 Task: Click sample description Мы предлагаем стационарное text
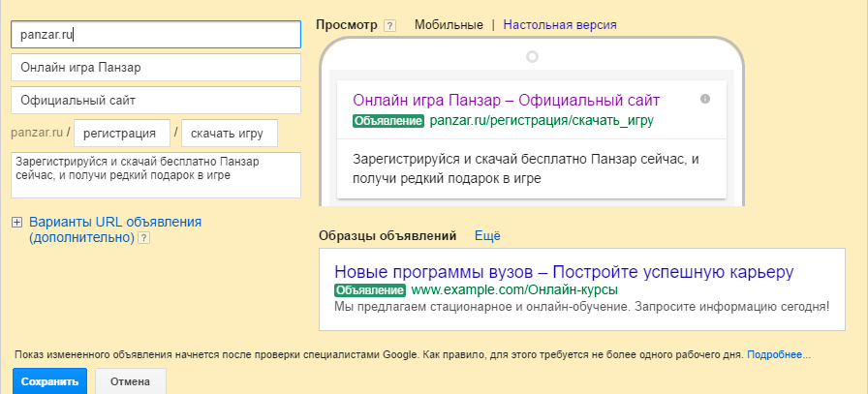coord(582,307)
